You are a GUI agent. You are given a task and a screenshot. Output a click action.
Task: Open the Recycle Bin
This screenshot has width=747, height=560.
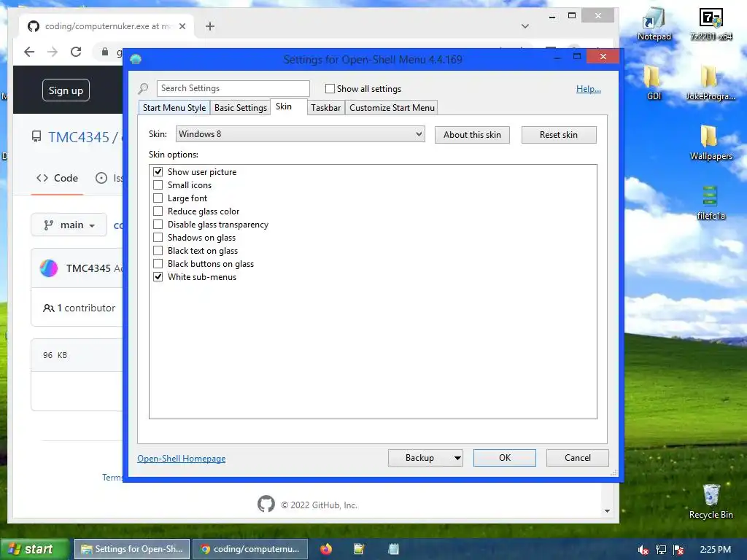711,500
